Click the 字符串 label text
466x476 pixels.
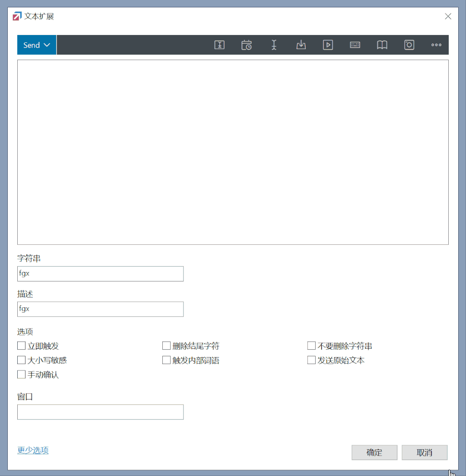pos(29,259)
